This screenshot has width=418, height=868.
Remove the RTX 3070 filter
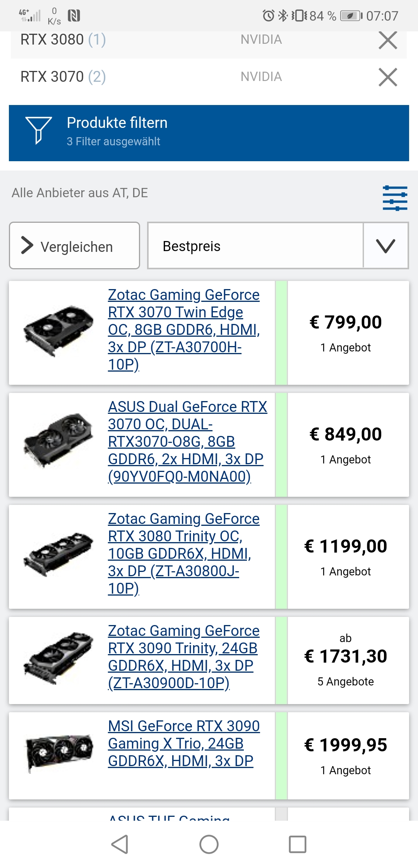click(388, 77)
